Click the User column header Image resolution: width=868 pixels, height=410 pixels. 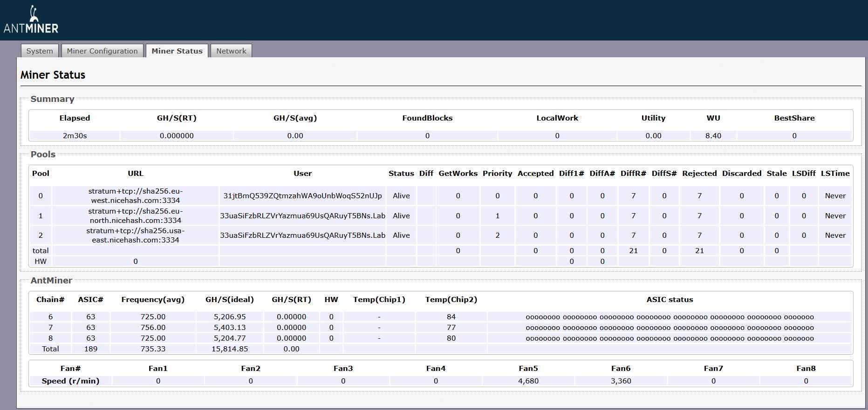click(302, 173)
